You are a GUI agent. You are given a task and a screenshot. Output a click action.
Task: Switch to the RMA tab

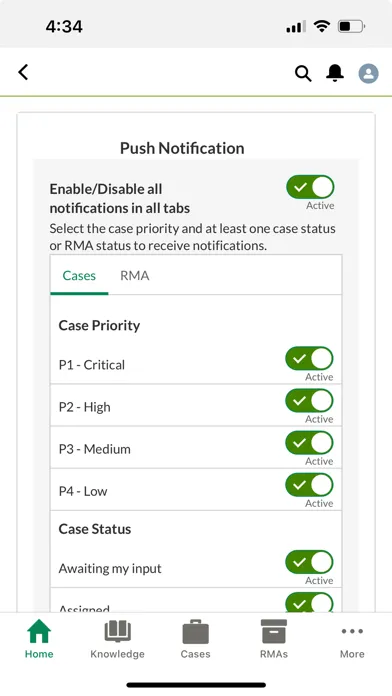135,276
